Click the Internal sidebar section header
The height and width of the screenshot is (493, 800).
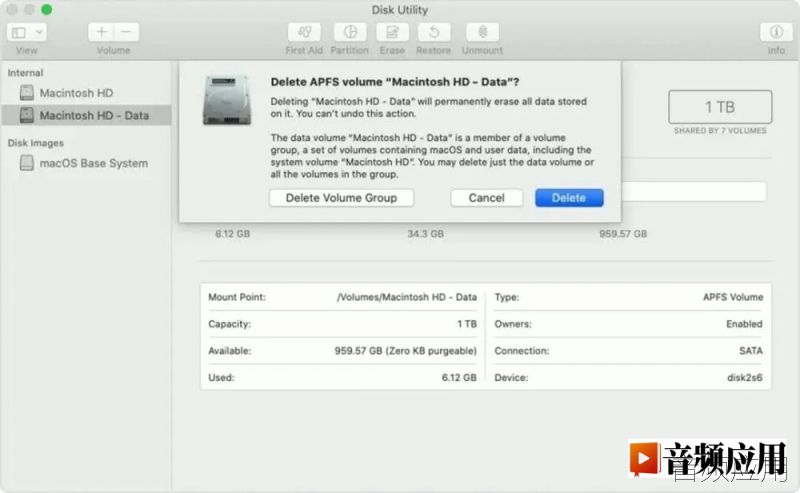coord(26,73)
